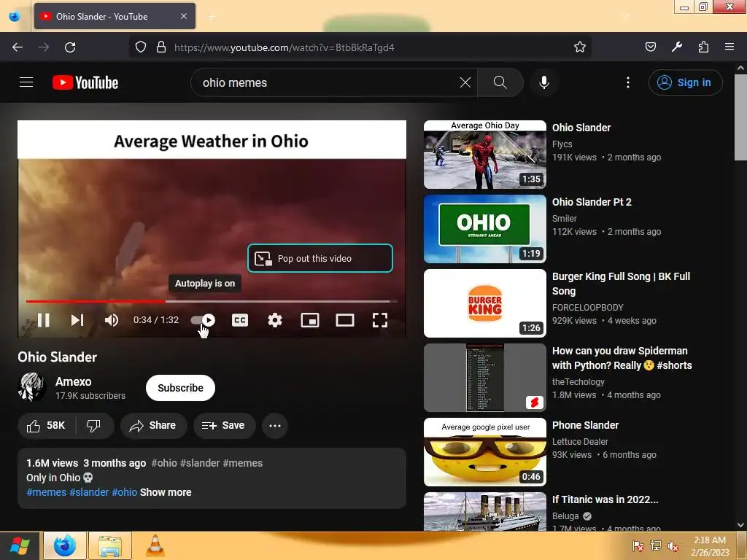Open Pocket save icon
Viewport: 747px width, 560px height.
point(650,47)
